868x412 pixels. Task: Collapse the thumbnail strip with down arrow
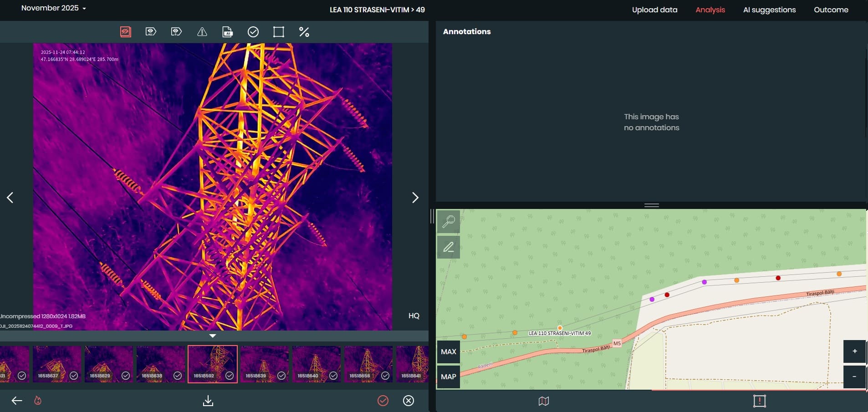coord(213,336)
